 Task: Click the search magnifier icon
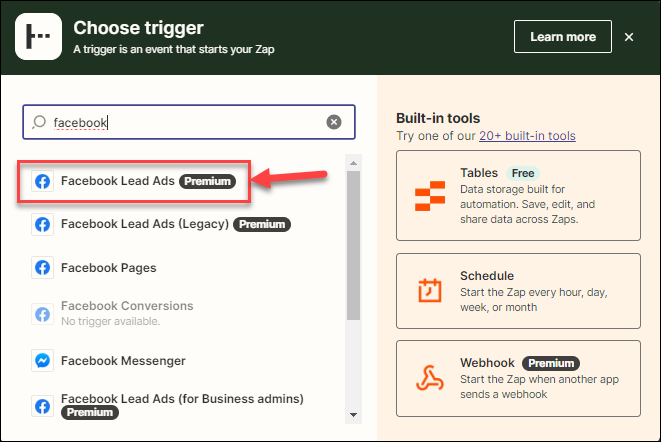(39, 122)
